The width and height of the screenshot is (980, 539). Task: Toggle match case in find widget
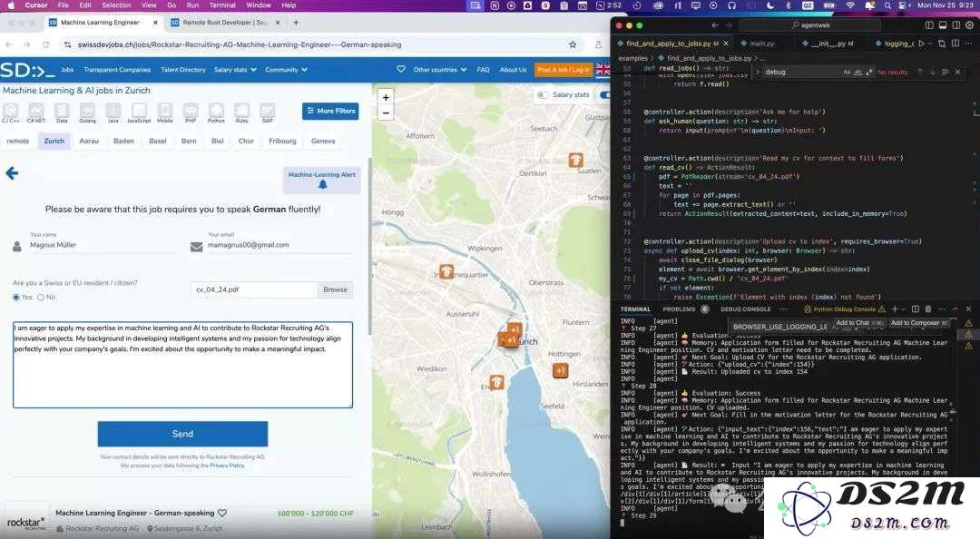[847, 72]
